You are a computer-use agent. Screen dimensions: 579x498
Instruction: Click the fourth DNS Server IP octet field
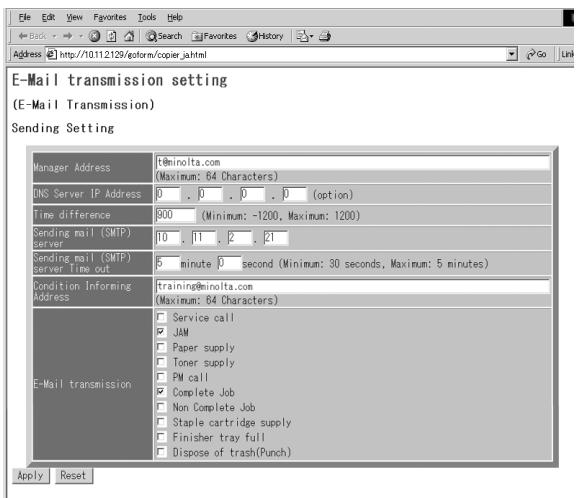click(294, 194)
